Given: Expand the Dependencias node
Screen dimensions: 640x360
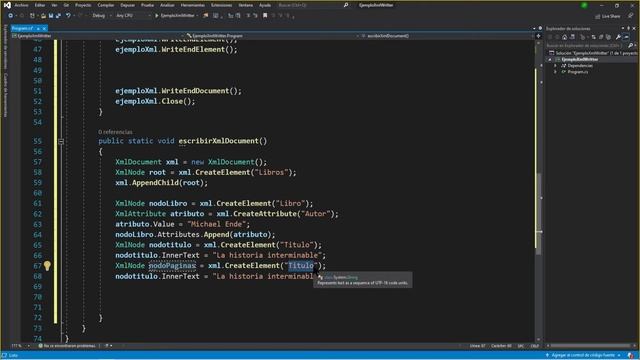Looking at the screenshot, I should tap(555, 66).
